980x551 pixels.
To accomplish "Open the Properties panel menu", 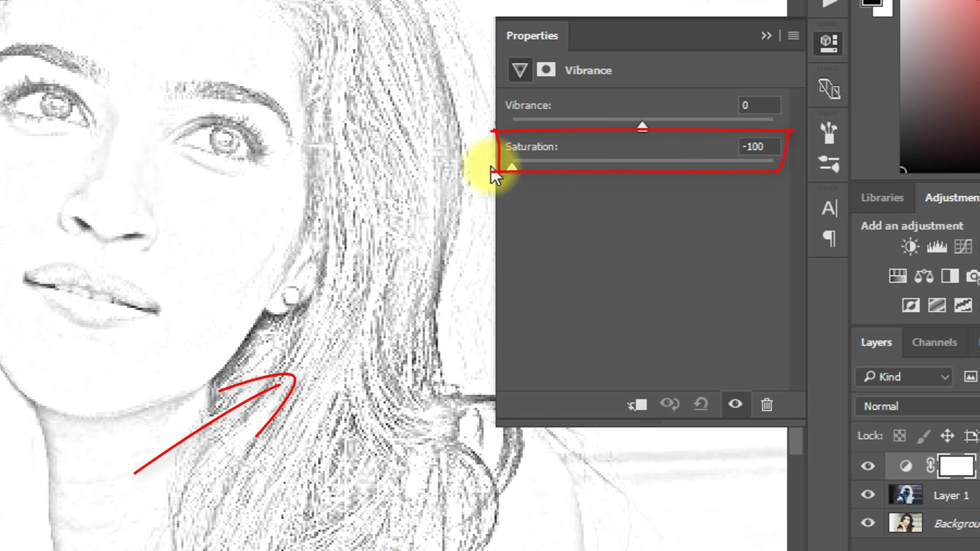I will (x=793, y=35).
